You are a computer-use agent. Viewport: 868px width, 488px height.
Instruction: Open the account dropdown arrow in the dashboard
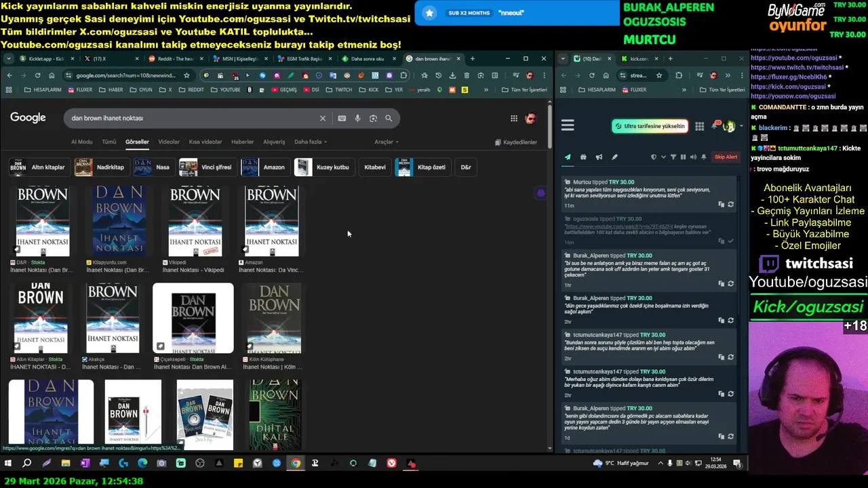pyautogui.click(x=741, y=126)
